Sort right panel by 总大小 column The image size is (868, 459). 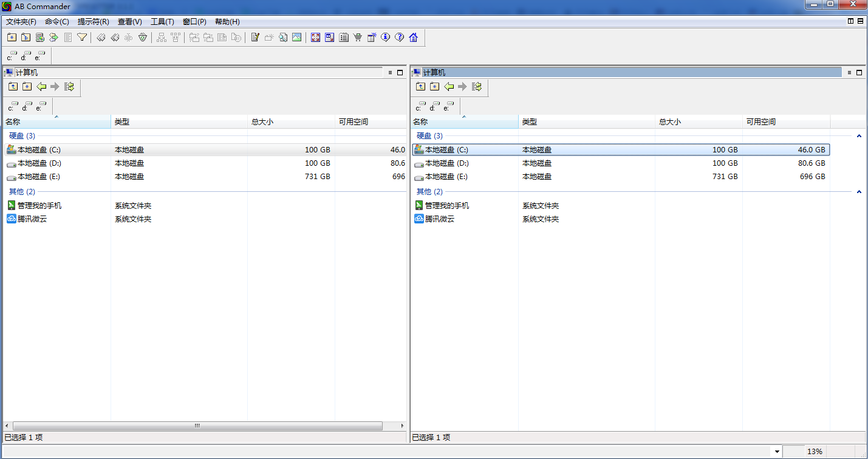699,122
